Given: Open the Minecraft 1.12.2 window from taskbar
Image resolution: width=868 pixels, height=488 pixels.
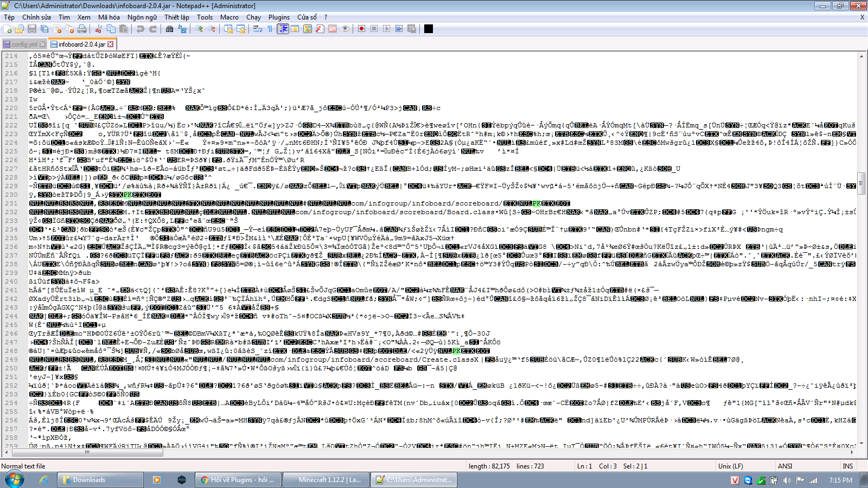Looking at the screenshot, I should coord(325,479).
